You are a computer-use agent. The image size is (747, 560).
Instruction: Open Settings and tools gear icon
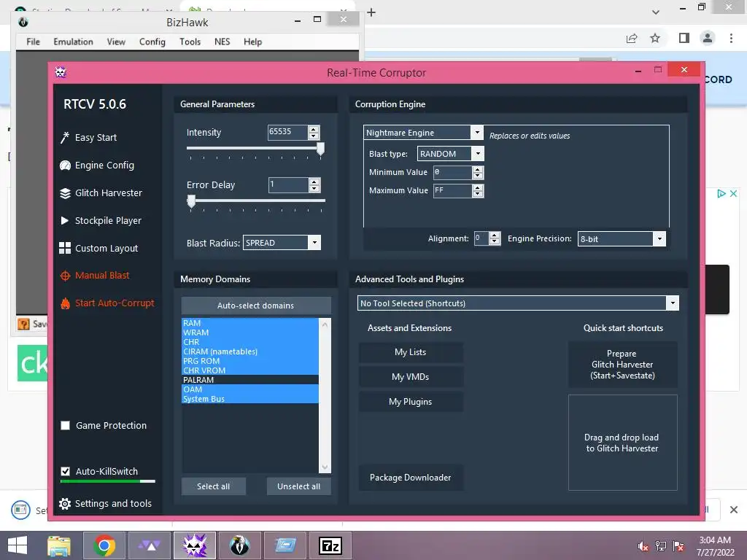point(65,504)
